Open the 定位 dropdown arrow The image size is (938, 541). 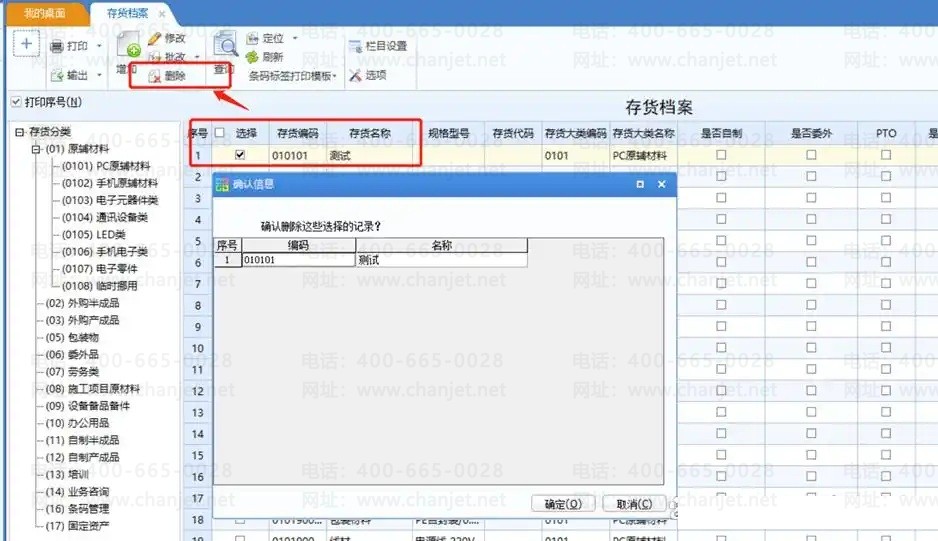pyautogui.click(x=295, y=38)
